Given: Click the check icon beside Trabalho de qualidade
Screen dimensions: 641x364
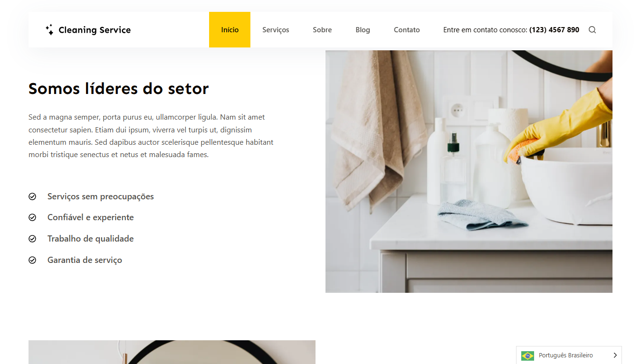Looking at the screenshot, I should [x=32, y=239].
